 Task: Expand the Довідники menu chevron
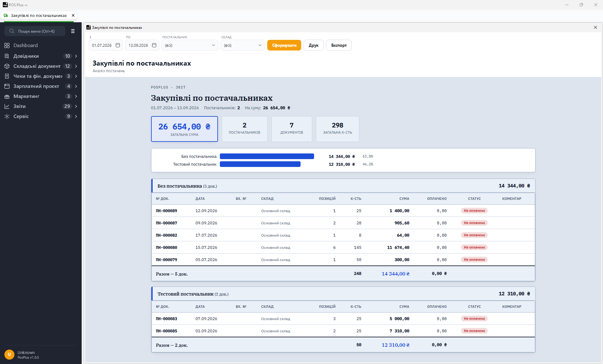[x=76, y=56]
